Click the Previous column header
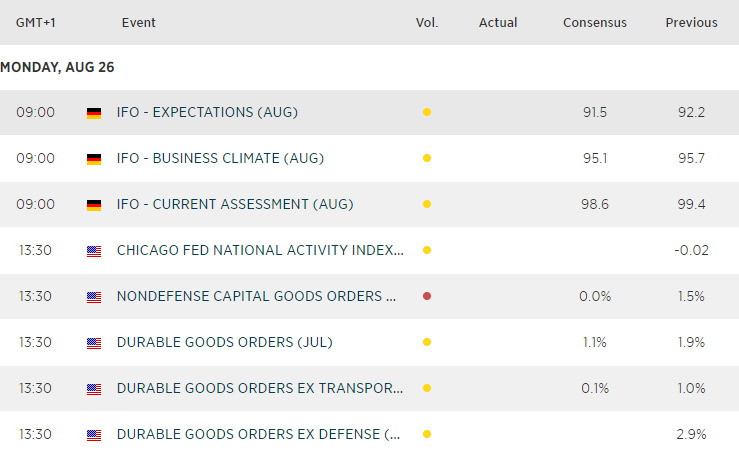This screenshot has height=458, width=739. point(691,22)
